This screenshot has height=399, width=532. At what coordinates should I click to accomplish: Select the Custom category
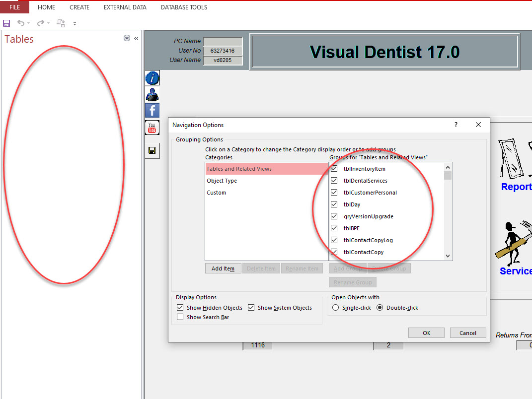(x=266, y=193)
